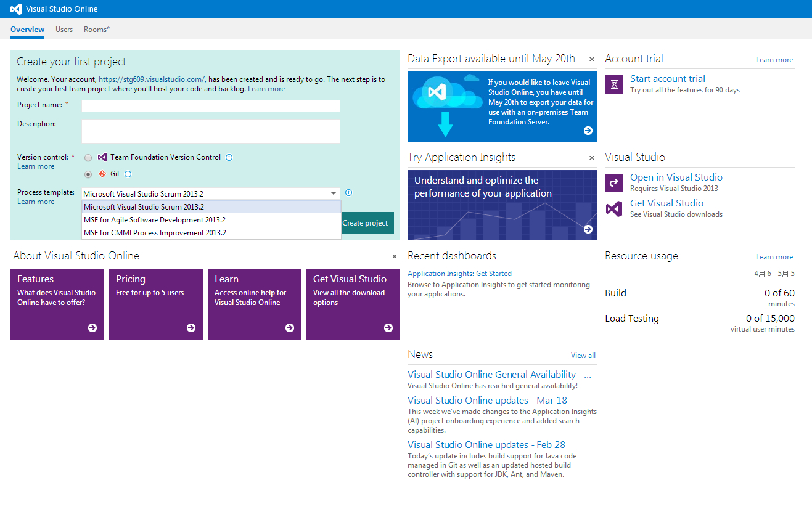Screen dimensions: 812x509
Task: Click the Open in Visual Studio arrow icon
Action: [614, 183]
